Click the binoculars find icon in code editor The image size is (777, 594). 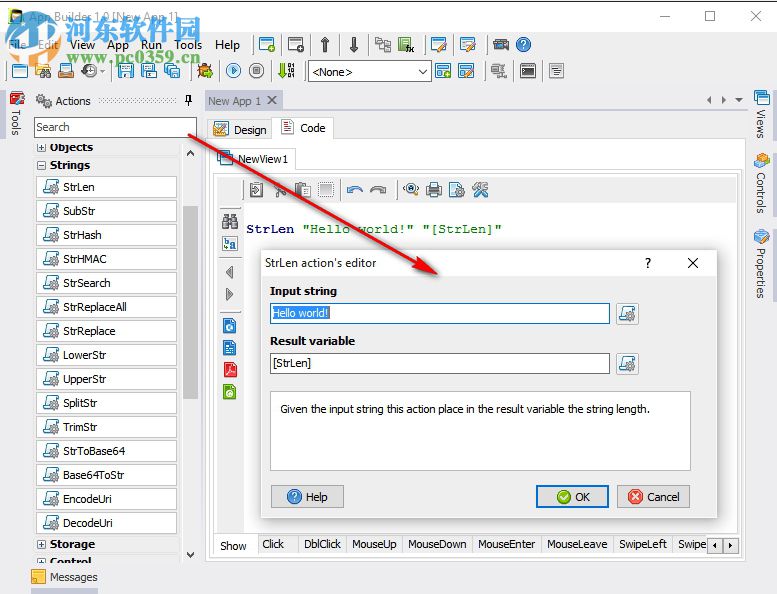click(230, 221)
